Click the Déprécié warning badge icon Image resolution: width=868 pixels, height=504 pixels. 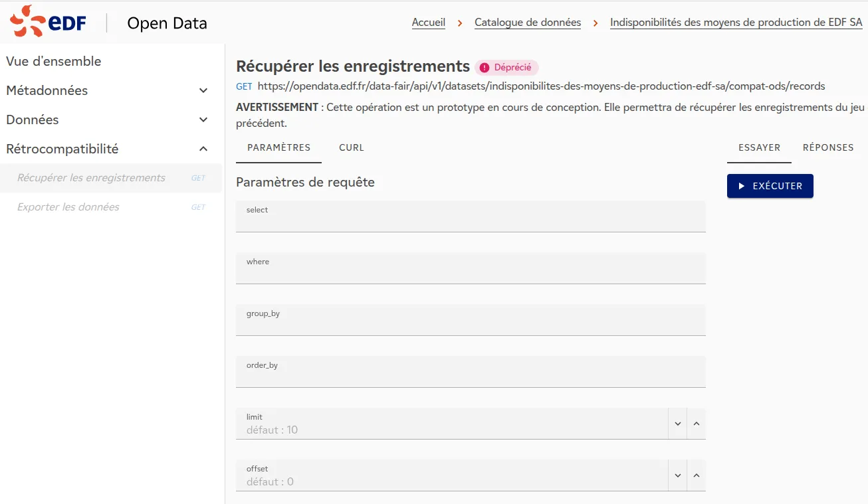coord(484,68)
